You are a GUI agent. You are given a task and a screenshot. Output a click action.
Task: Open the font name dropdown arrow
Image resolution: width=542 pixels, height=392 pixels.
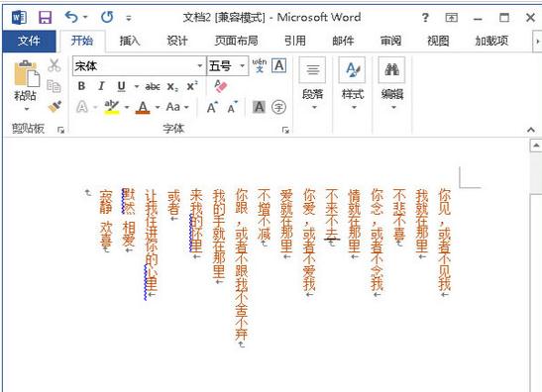200,66
